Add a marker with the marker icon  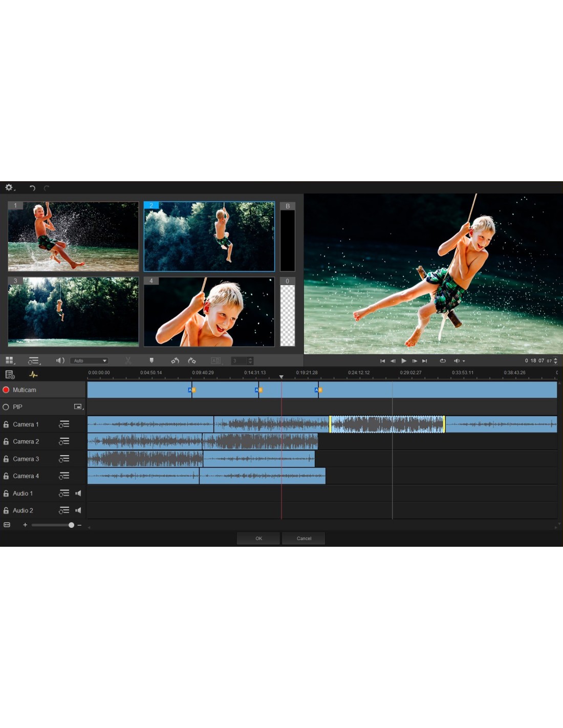(151, 360)
